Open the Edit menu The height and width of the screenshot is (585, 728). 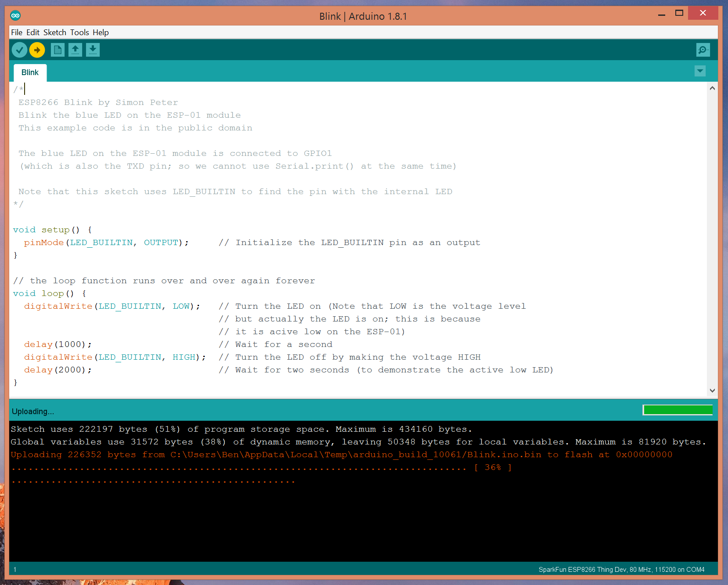pyautogui.click(x=33, y=32)
